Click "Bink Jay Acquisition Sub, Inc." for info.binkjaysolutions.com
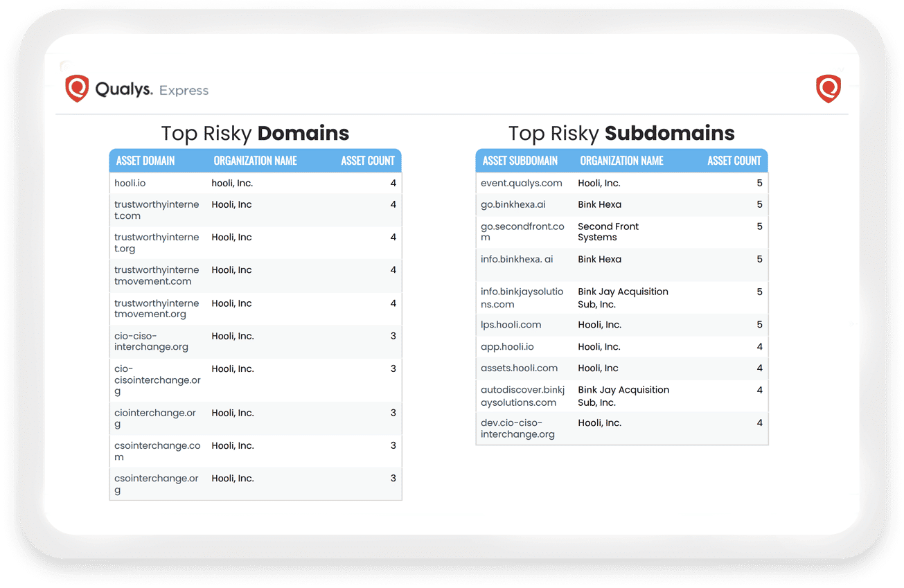904x588 pixels. [x=623, y=298]
